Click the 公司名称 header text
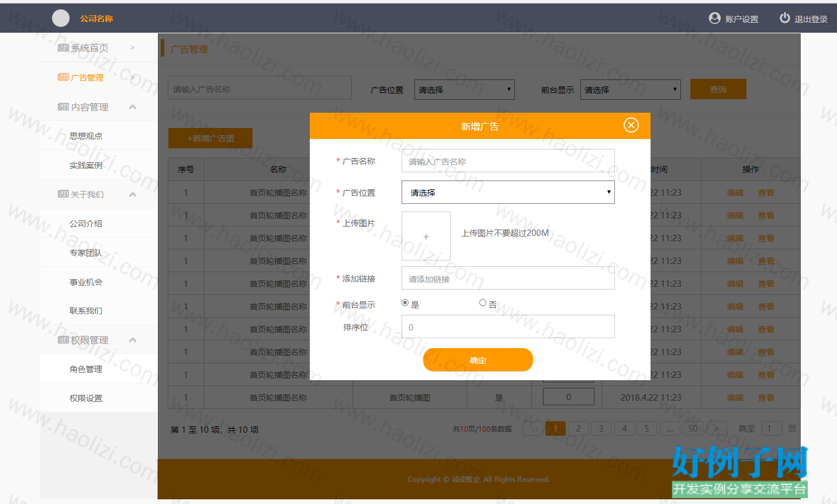The image size is (837, 504). point(96,19)
